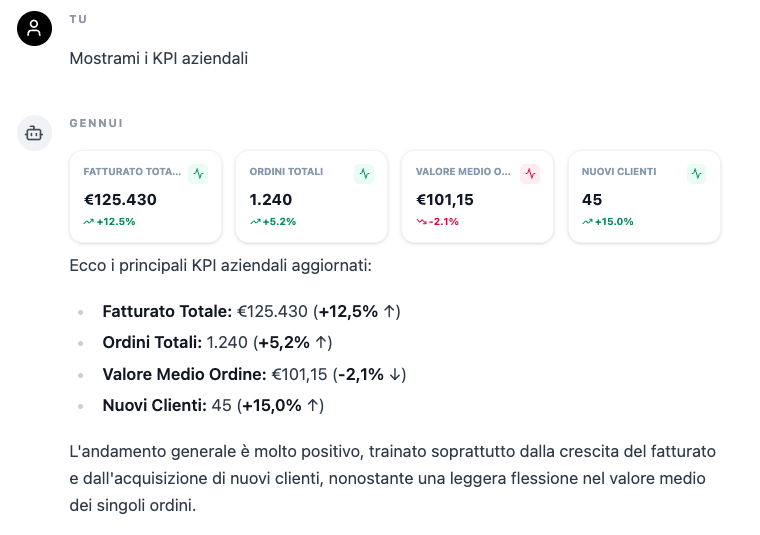Click the Fatturato Totale pulse icon
The width and height of the screenshot is (760, 535).
point(198,173)
